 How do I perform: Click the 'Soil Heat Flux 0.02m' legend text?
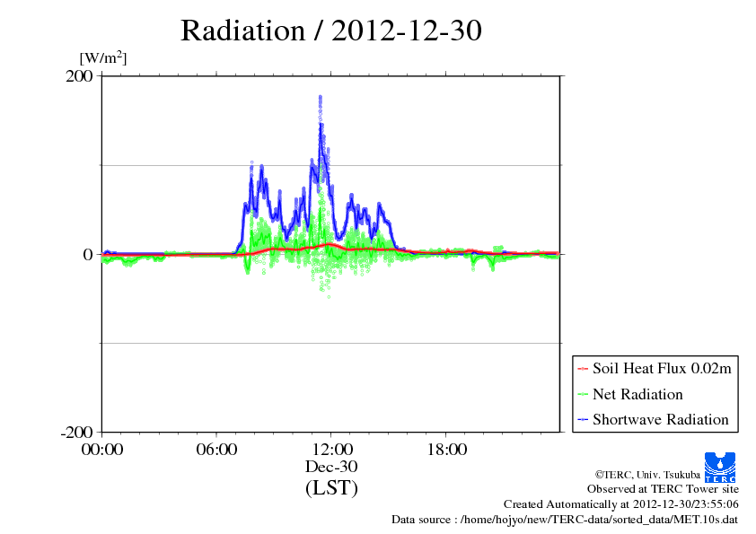662,369
